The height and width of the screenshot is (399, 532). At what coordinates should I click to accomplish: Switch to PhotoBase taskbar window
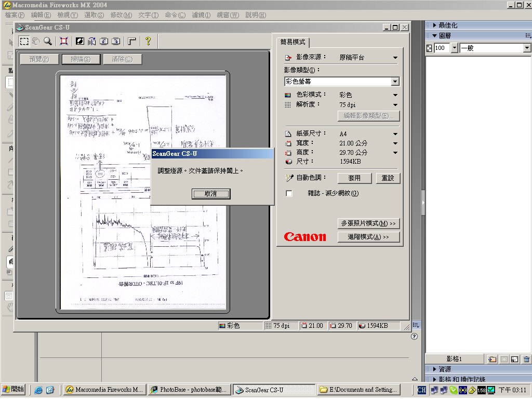(x=190, y=390)
